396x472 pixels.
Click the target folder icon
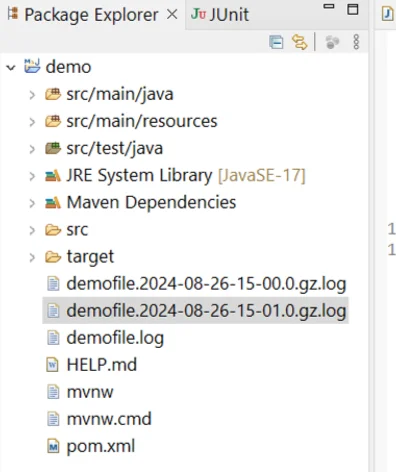tap(53, 257)
